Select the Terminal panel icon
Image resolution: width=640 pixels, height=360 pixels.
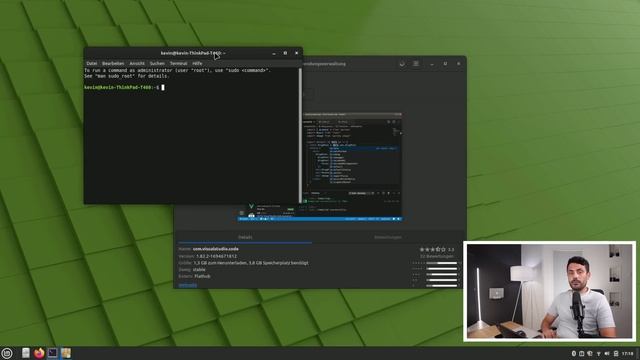53,353
